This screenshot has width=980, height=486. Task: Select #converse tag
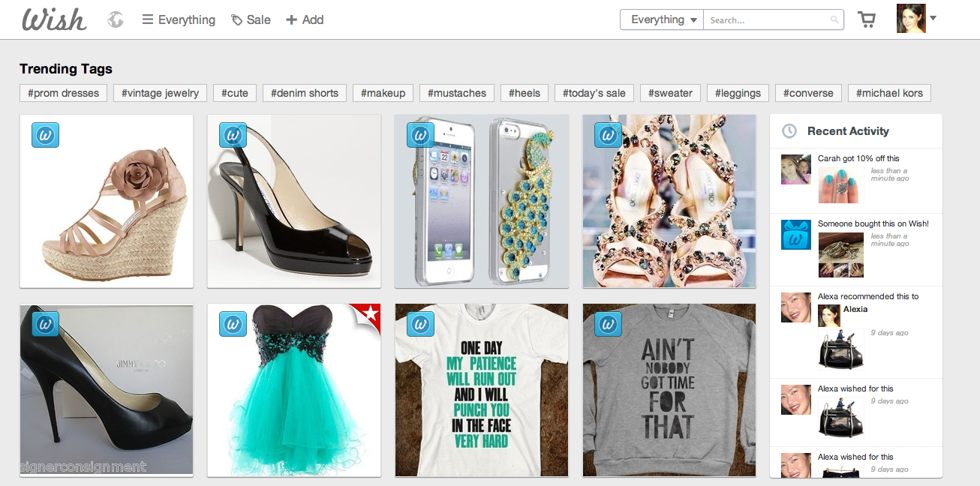808,93
